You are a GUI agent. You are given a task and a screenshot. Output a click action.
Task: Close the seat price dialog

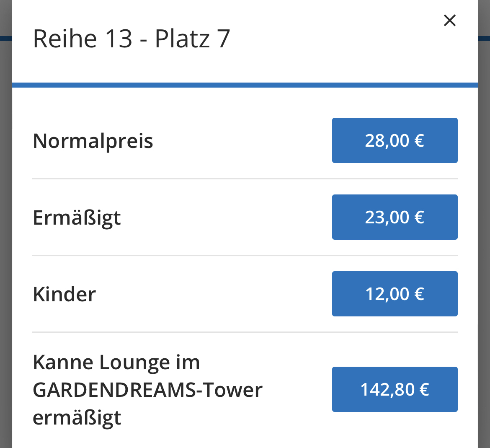pyautogui.click(x=449, y=20)
